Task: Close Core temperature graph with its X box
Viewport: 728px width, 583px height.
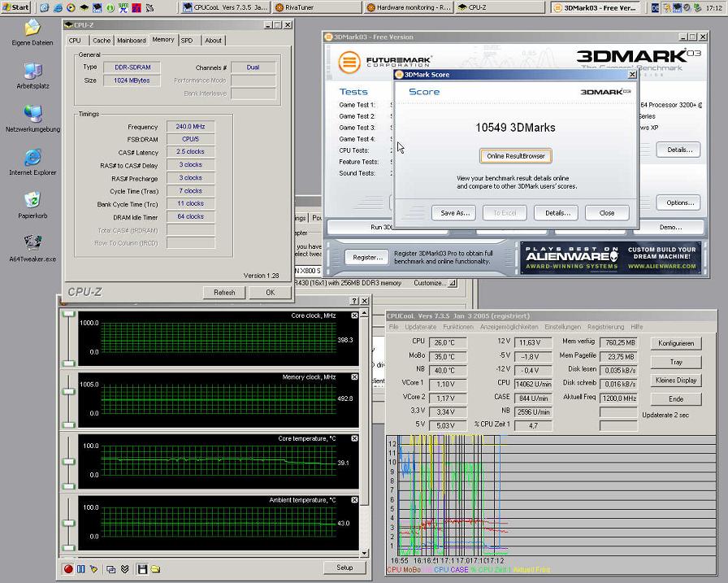Action: coord(355,438)
